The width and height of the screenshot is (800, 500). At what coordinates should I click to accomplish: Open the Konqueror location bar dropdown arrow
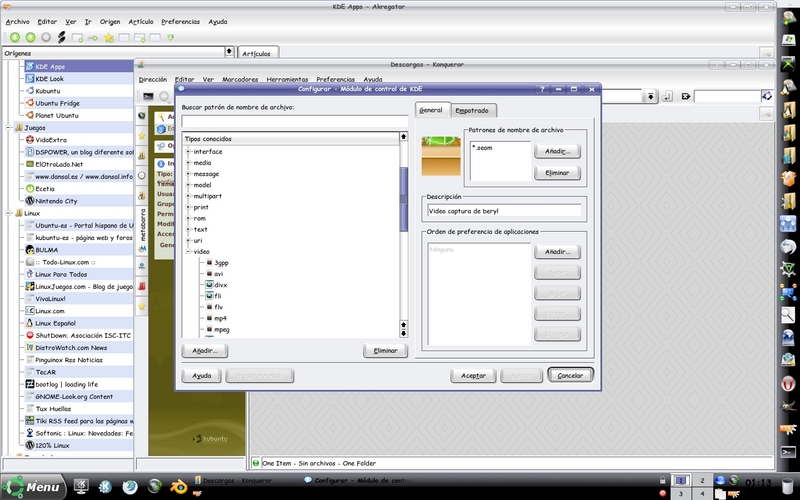click(651, 96)
